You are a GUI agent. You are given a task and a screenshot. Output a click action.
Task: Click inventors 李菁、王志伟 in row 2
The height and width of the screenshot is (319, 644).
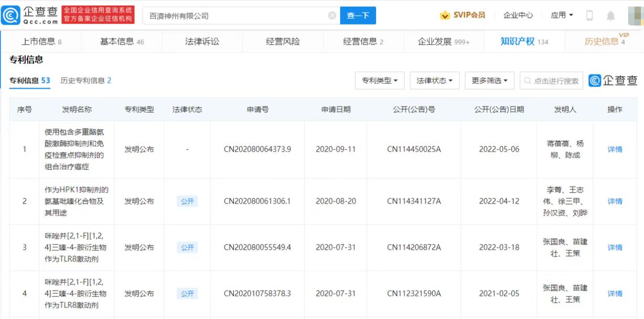[565, 201]
